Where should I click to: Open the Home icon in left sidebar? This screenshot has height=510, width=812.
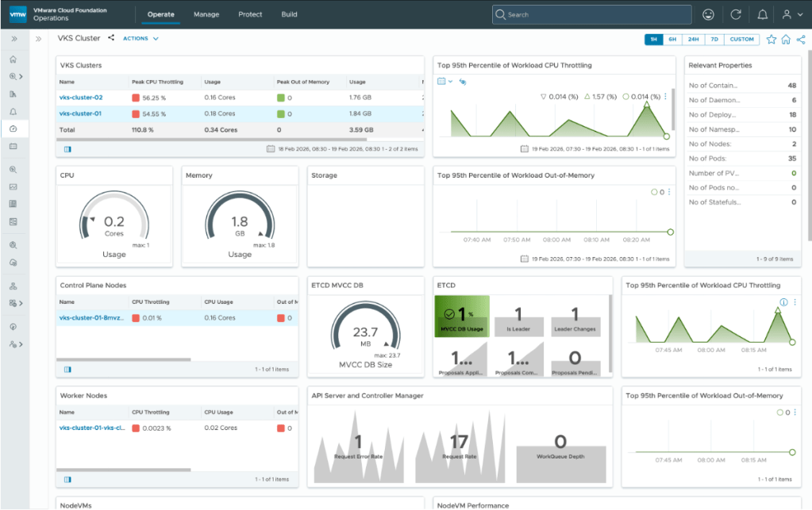[x=13, y=59]
